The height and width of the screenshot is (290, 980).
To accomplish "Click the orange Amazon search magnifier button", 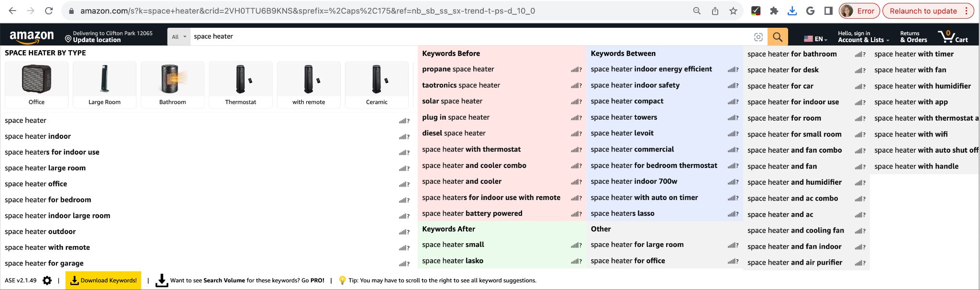I will (x=777, y=37).
